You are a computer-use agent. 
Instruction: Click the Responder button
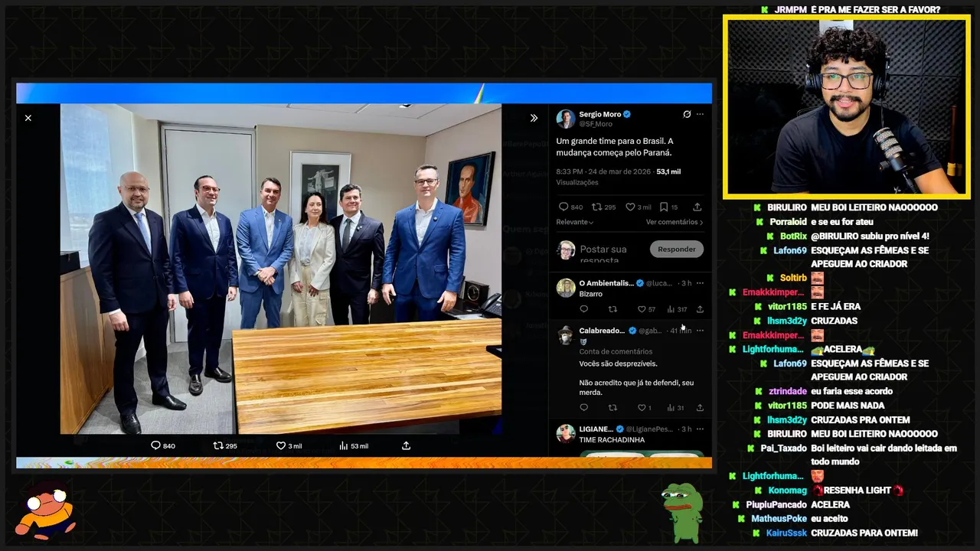tap(677, 249)
